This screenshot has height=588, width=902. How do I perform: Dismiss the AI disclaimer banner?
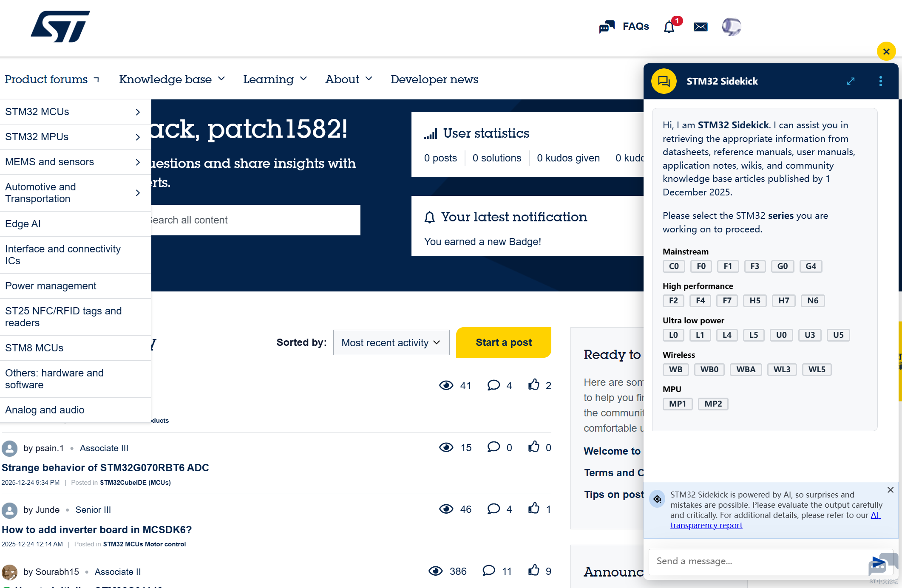coord(891,490)
